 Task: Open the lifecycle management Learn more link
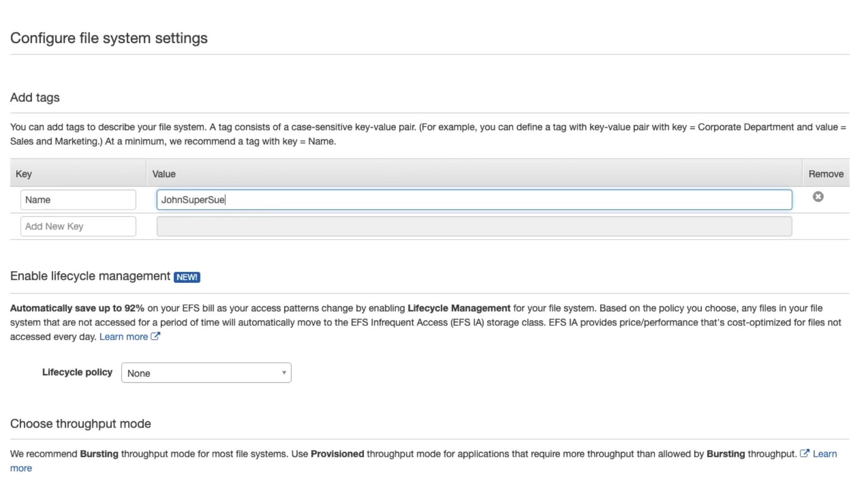[123, 337]
